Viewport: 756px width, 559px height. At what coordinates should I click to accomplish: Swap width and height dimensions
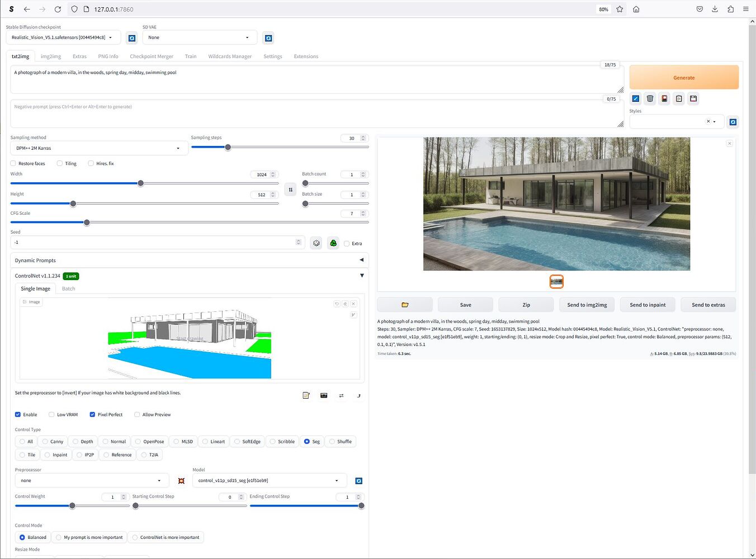290,190
